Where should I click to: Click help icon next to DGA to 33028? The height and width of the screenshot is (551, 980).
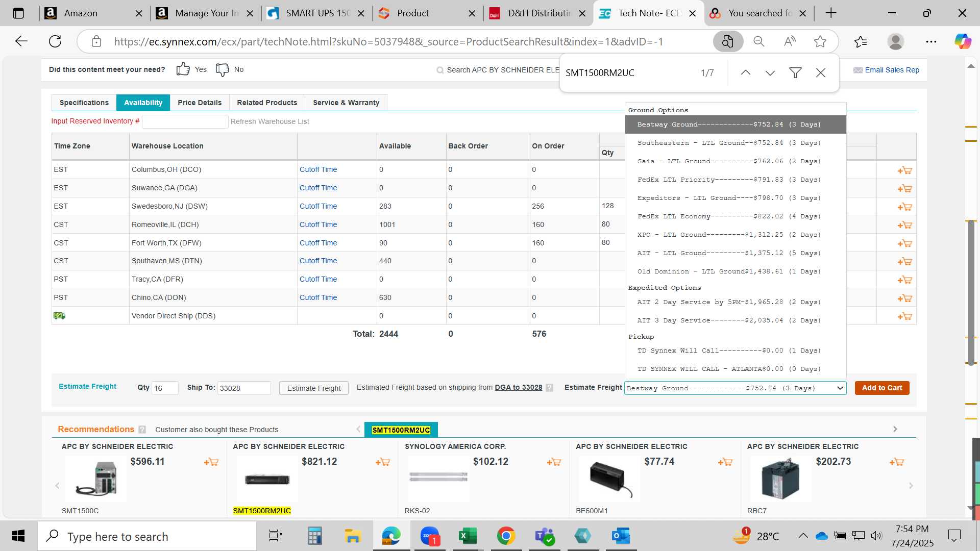coord(549,388)
